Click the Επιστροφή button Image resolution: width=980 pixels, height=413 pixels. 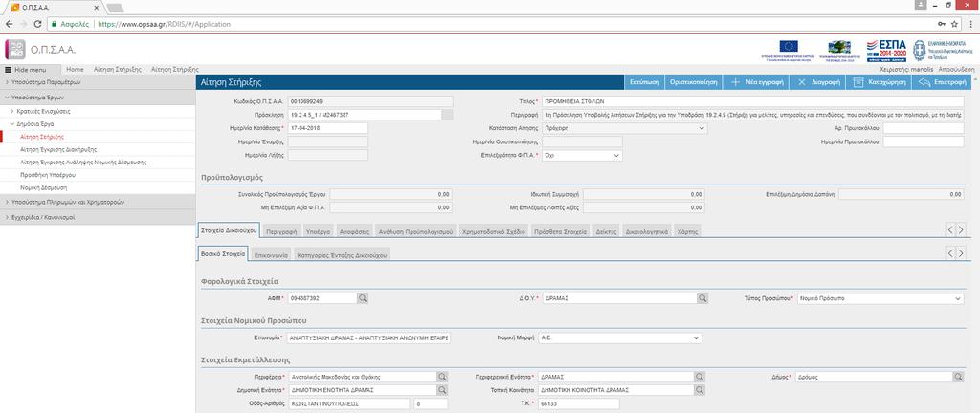click(x=942, y=82)
